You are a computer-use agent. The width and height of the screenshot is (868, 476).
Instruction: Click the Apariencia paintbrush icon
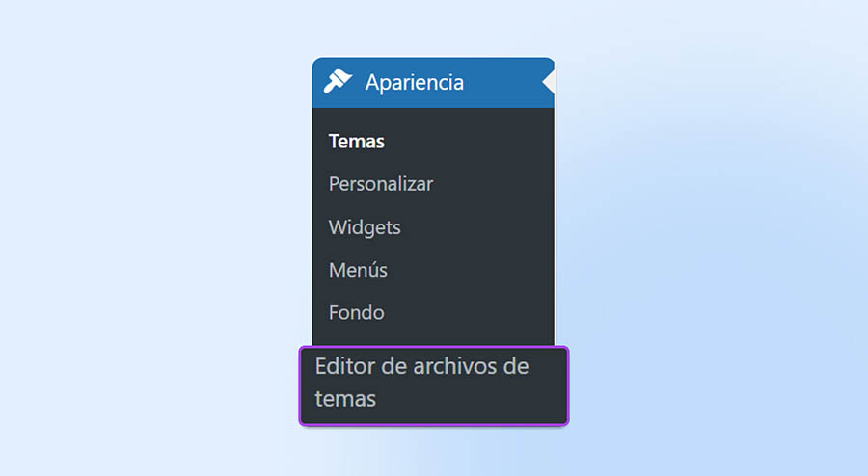point(339,82)
